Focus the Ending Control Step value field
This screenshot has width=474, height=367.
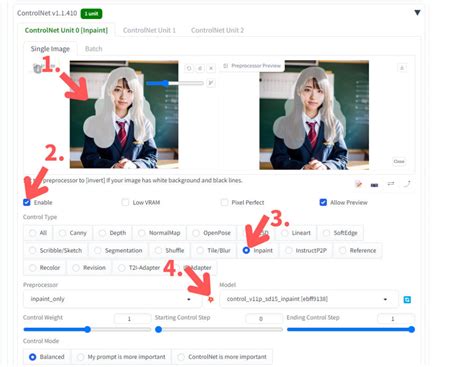395,319
